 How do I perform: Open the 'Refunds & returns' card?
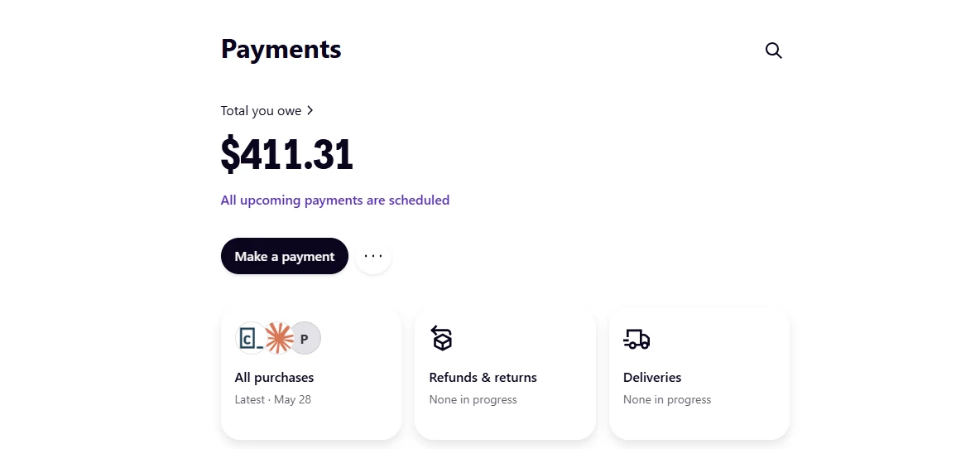pyautogui.click(x=505, y=374)
